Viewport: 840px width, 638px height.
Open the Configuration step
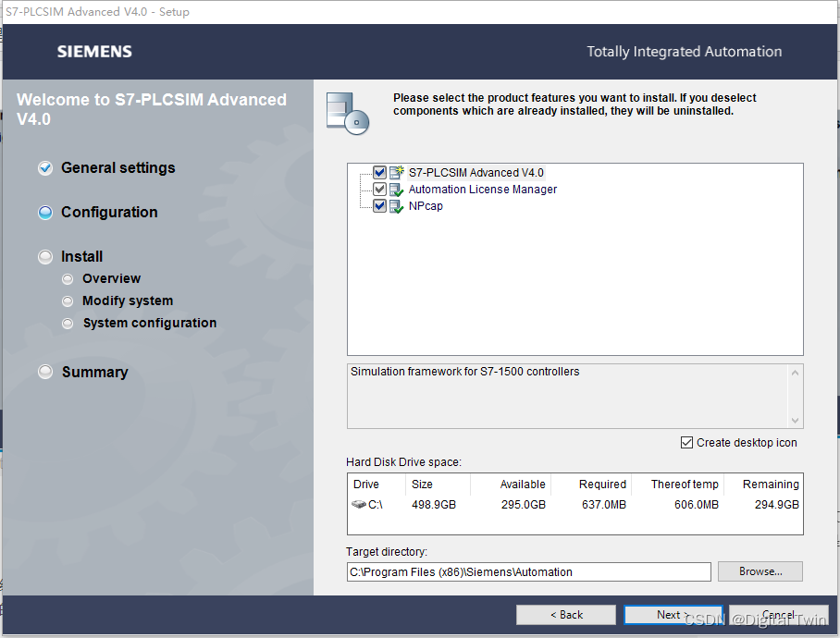[x=109, y=213]
